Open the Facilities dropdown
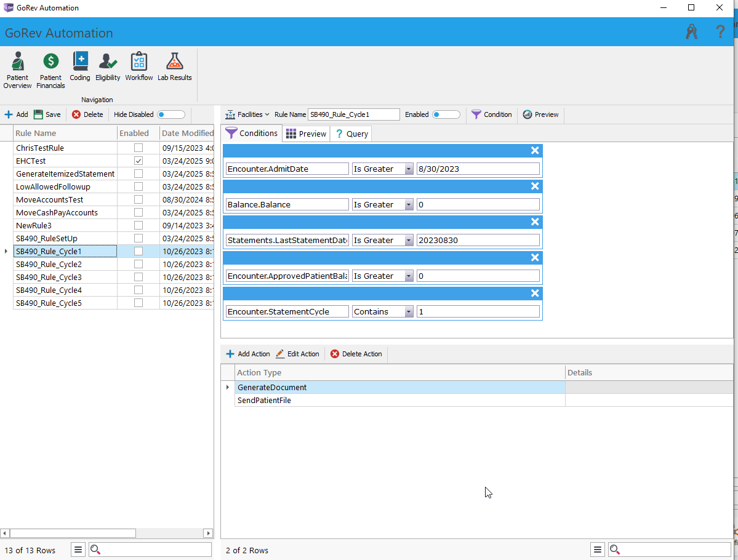The image size is (738, 560). pyautogui.click(x=247, y=114)
